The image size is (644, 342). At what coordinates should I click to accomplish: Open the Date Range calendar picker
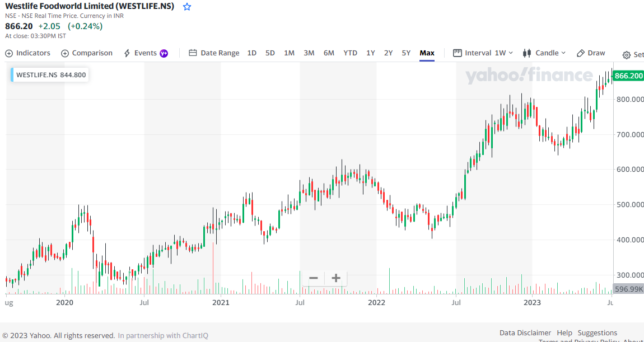[x=214, y=53]
